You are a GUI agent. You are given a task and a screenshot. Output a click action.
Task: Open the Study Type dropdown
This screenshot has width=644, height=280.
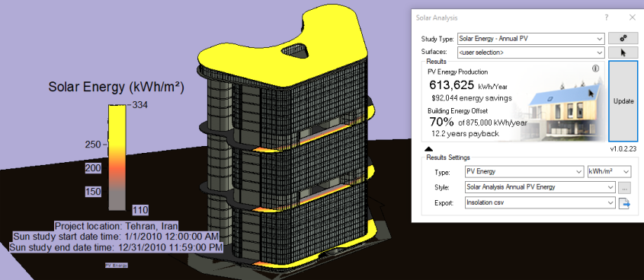(530, 39)
